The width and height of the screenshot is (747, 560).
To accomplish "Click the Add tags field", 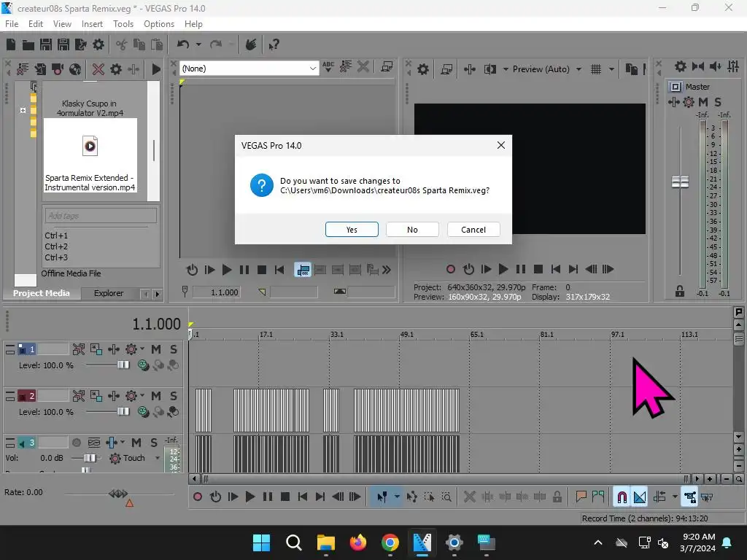I will 101,216.
